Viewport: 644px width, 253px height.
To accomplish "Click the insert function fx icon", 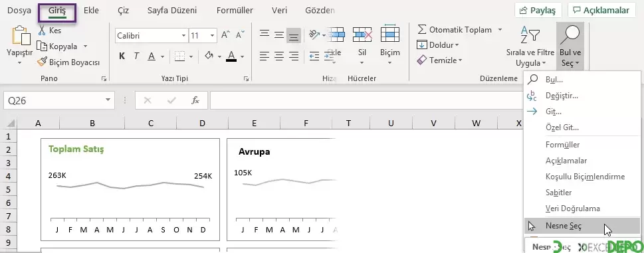I will pyautogui.click(x=195, y=100).
